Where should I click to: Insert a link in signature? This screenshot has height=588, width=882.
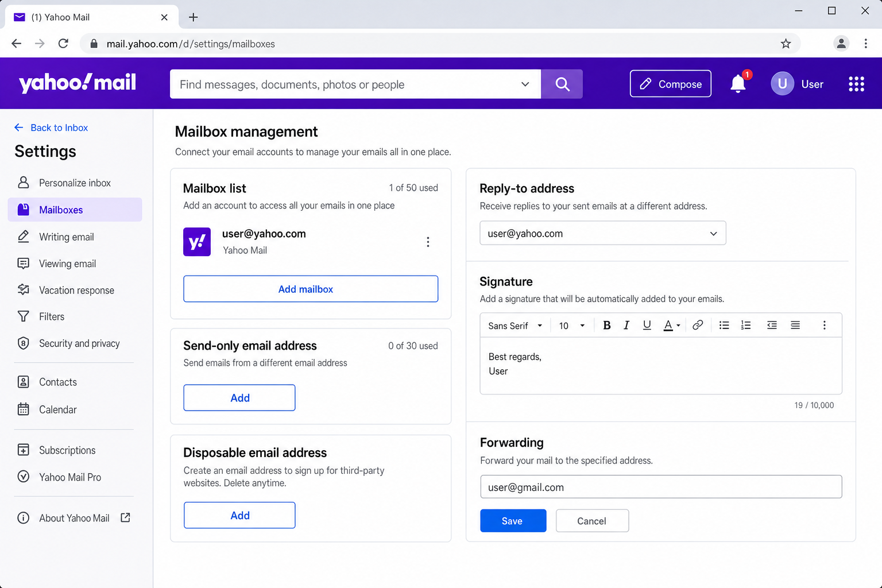(698, 326)
